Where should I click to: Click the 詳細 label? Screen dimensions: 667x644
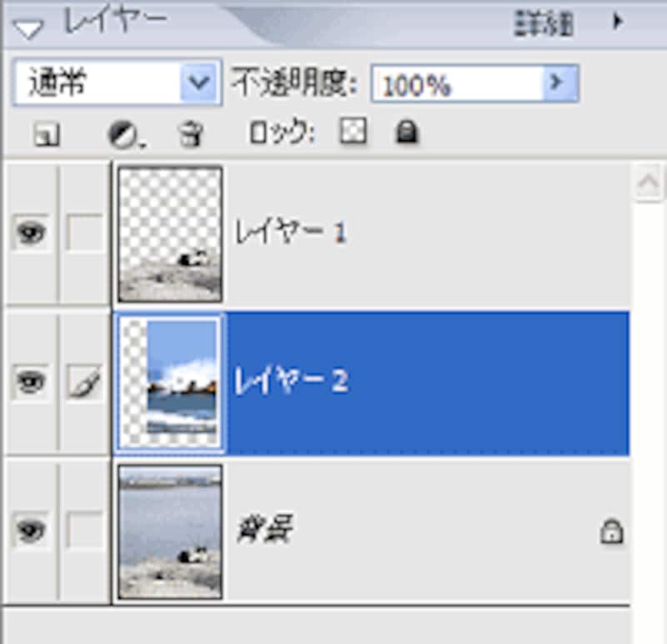544,23
